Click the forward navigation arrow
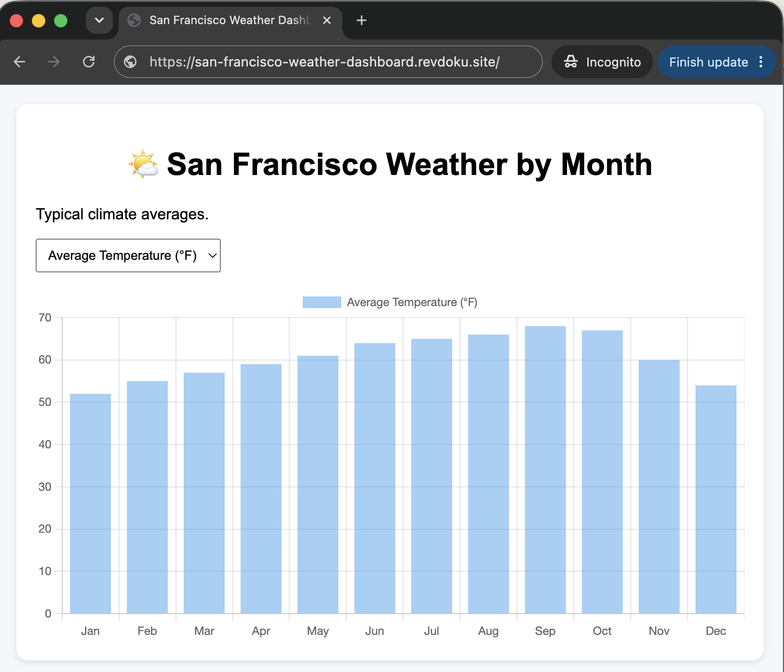 (x=54, y=62)
